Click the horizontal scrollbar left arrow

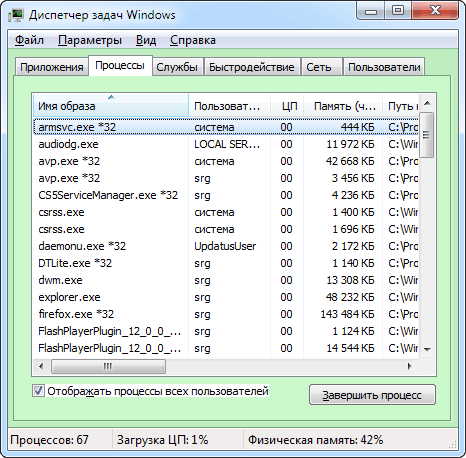(41, 367)
